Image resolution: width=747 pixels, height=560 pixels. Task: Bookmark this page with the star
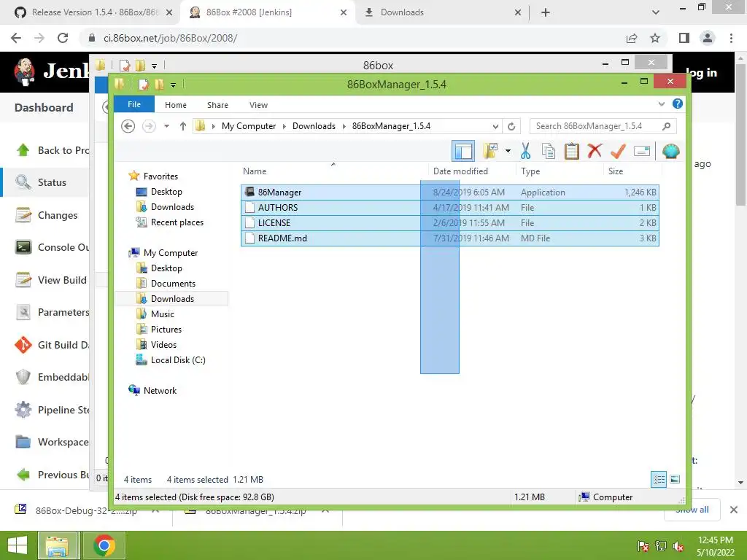655,38
